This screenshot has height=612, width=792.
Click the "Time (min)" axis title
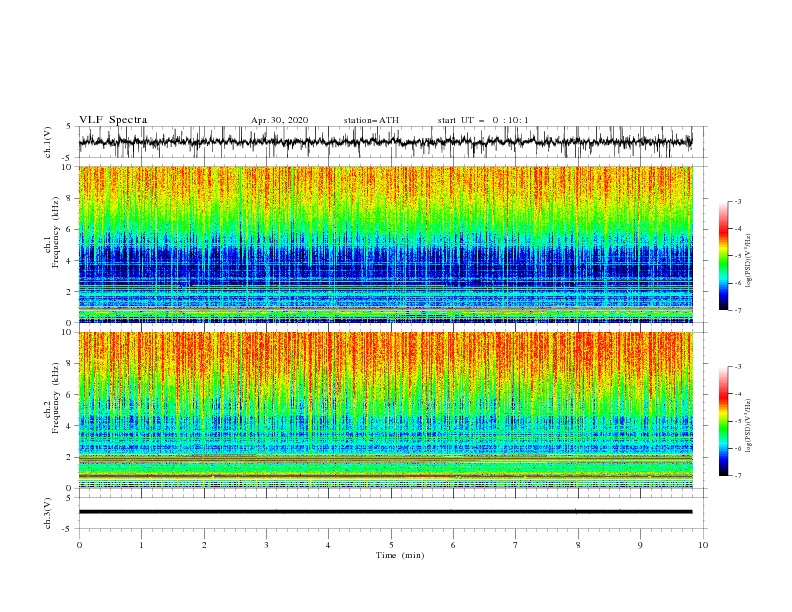(400, 555)
